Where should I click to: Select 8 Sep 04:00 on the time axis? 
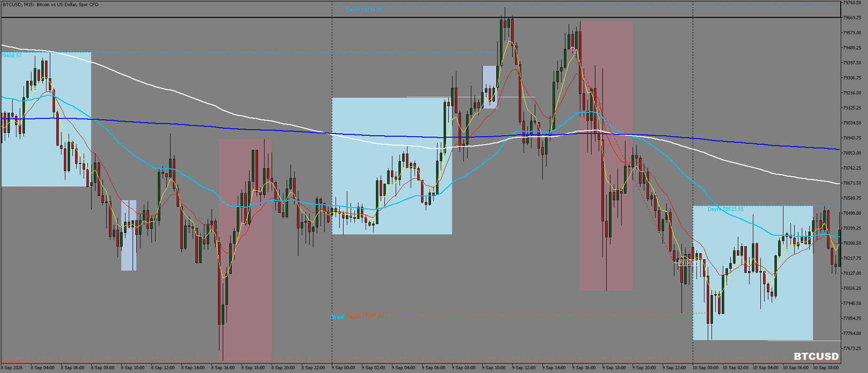[43, 368]
